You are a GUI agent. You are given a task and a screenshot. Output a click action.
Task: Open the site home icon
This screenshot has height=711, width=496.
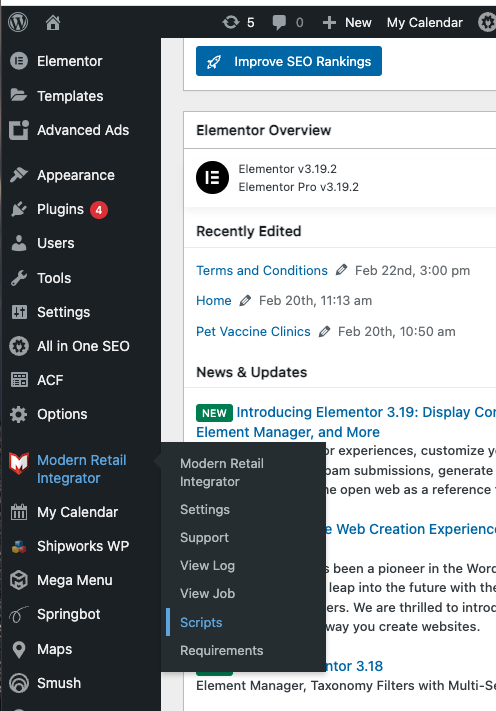(x=53, y=22)
